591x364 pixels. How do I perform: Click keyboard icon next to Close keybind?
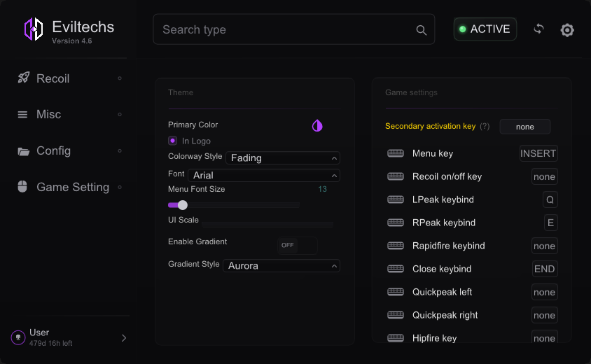396,269
